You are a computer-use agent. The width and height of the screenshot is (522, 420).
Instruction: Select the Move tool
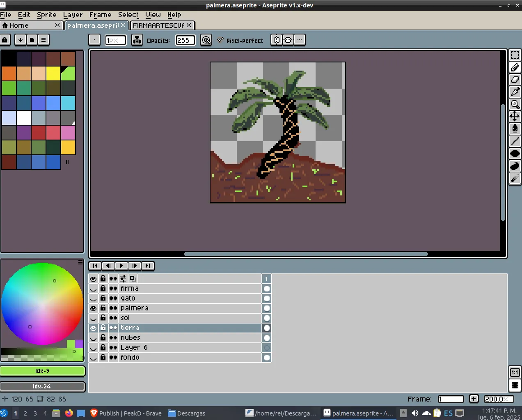515,117
